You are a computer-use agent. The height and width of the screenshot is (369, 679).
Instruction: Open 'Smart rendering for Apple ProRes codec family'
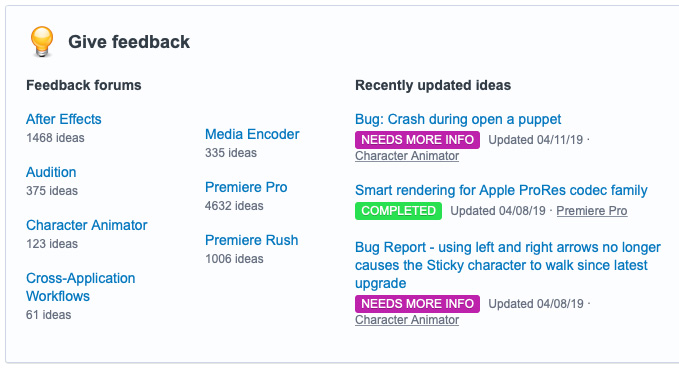coord(501,190)
